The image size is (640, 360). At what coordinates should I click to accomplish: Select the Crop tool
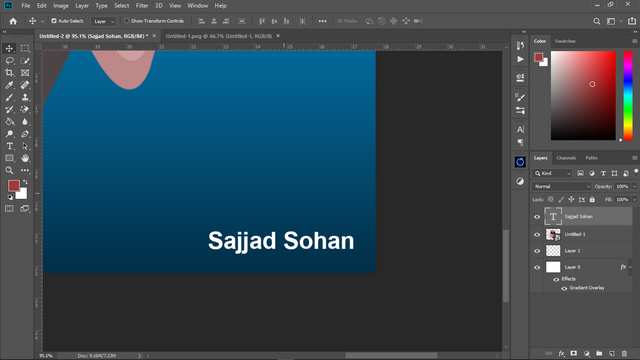point(9,73)
